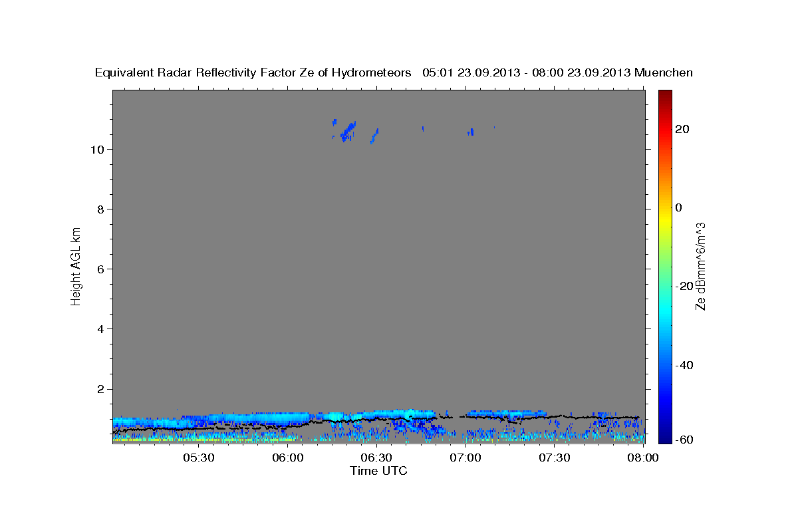Click the colorbar label 'Ze dBmm^6/m^3'
The height and width of the screenshot is (532, 798).
point(700,266)
